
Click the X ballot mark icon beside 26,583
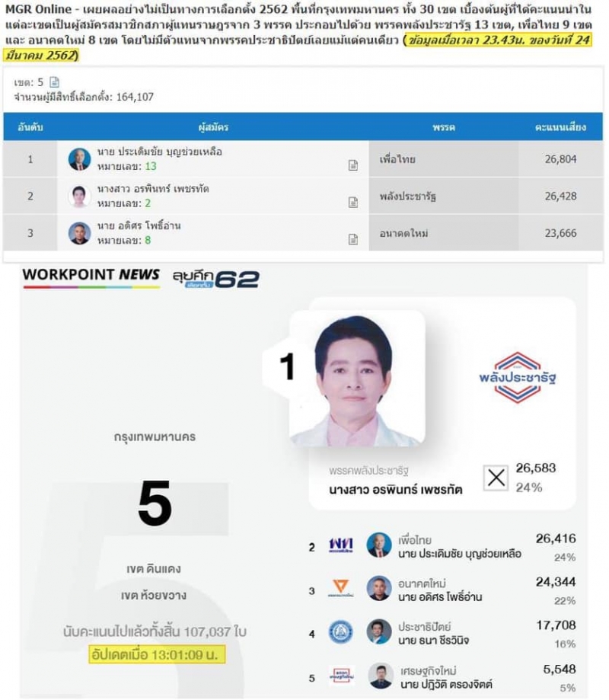pos(496,478)
